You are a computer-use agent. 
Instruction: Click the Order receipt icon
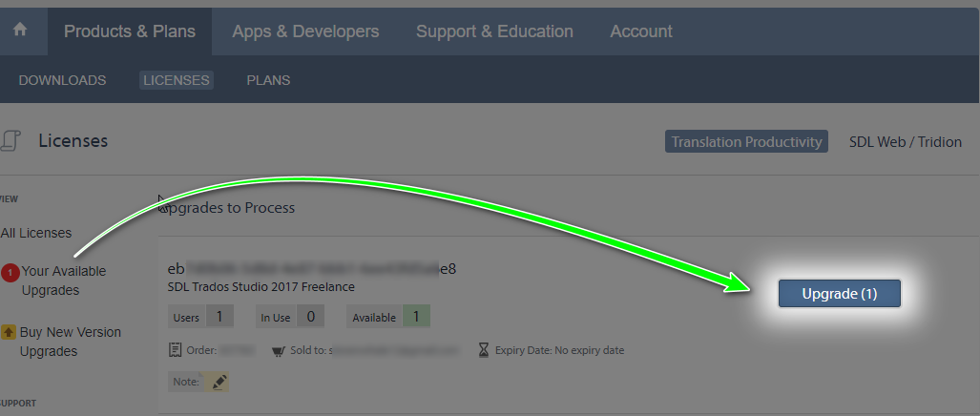tap(176, 350)
